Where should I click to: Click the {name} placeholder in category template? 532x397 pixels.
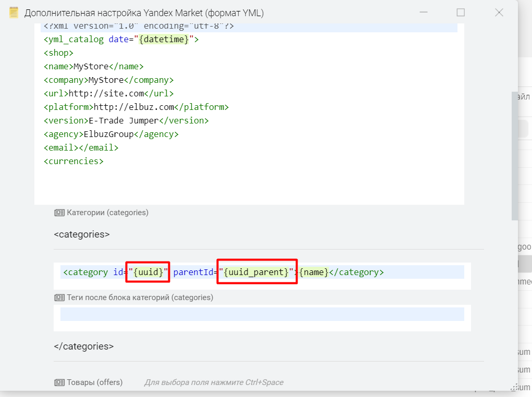click(314, 272)
